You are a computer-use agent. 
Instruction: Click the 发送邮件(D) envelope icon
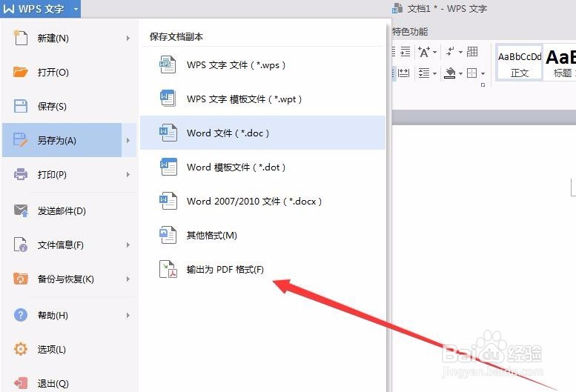21,210
